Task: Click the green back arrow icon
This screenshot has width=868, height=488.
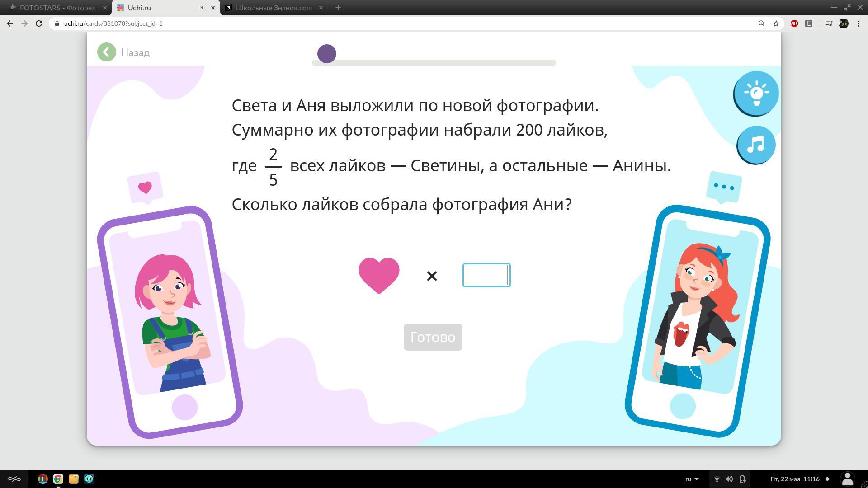Action: coord(107,52)
